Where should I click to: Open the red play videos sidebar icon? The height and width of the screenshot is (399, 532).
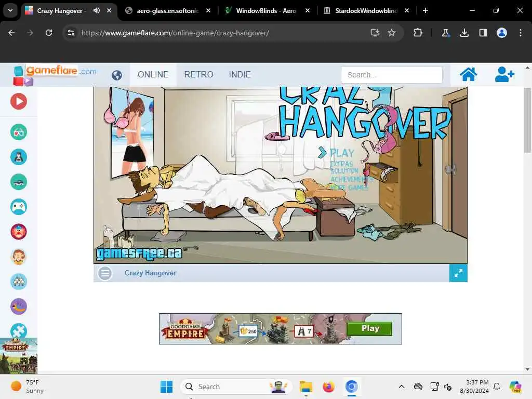click(x=19, y=101)
